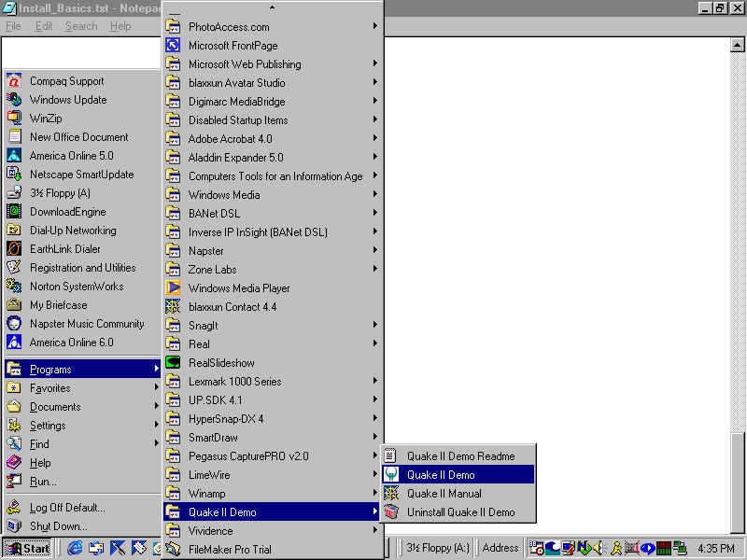Click the 3½ Floppy (A:) taskbar button
The image size is (747, 560).
click(437, 548)
